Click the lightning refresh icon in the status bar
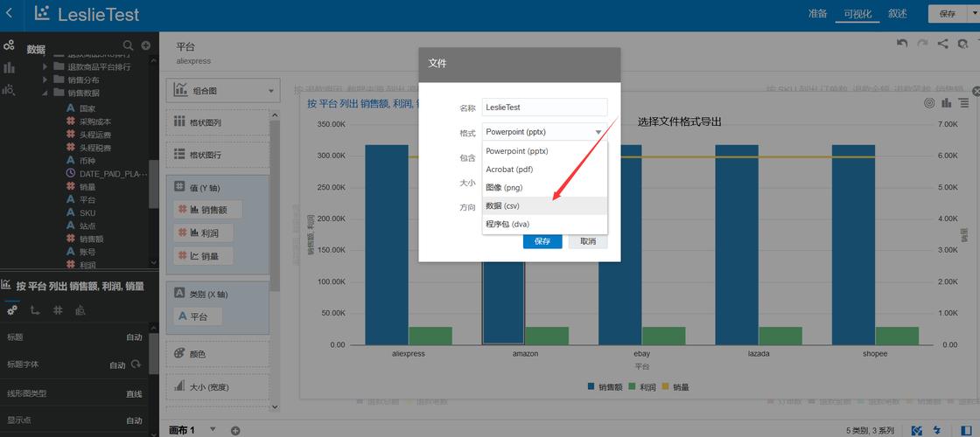 coord(937,430)
